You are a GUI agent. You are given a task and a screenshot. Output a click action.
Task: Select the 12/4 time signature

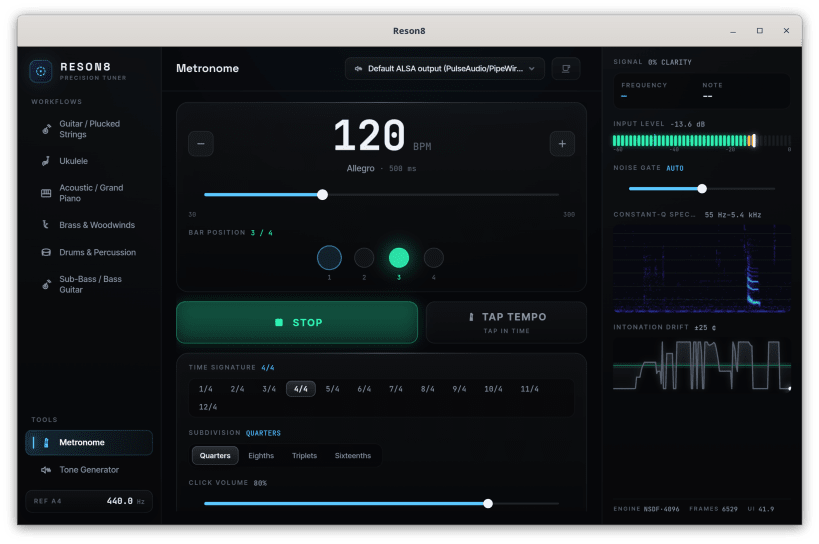coord(208,407)
